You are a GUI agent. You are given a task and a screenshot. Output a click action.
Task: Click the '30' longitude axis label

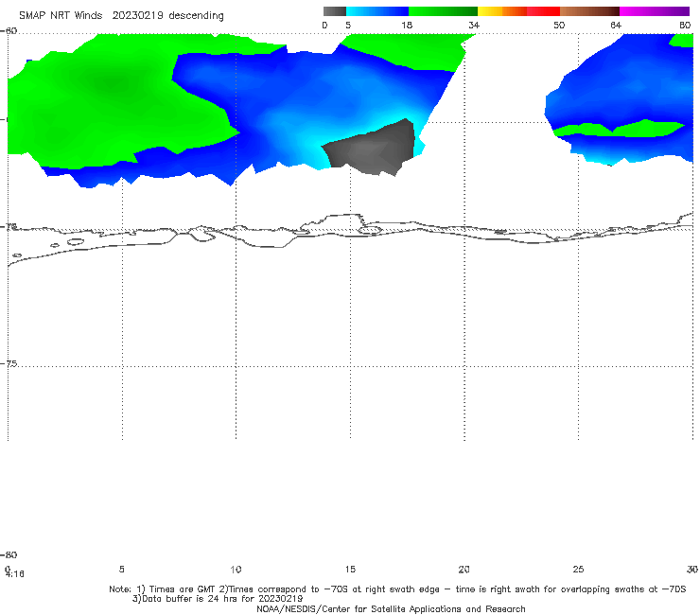[692, 569]
